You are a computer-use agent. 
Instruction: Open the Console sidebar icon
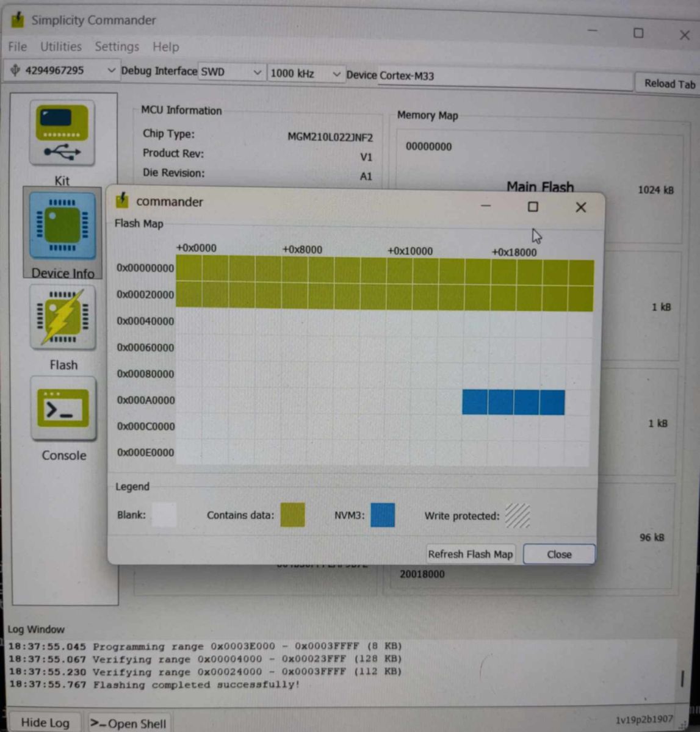[x=63, y=408]
